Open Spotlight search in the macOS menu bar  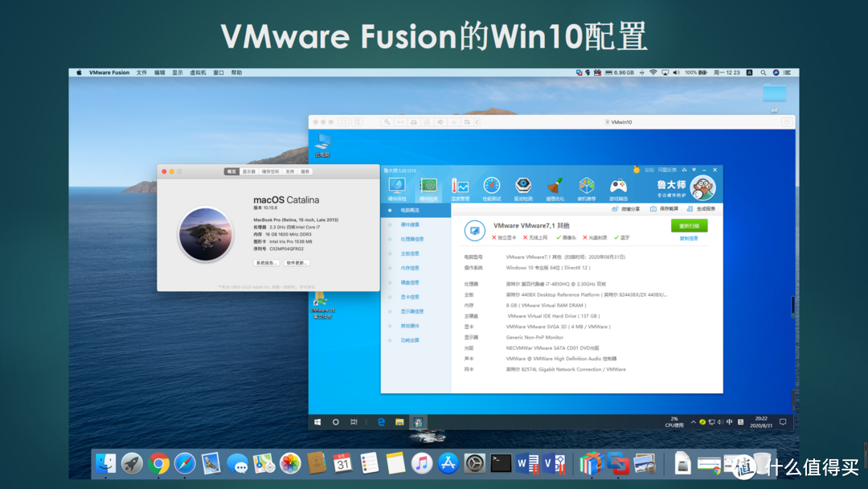click(x=764, y=72)
